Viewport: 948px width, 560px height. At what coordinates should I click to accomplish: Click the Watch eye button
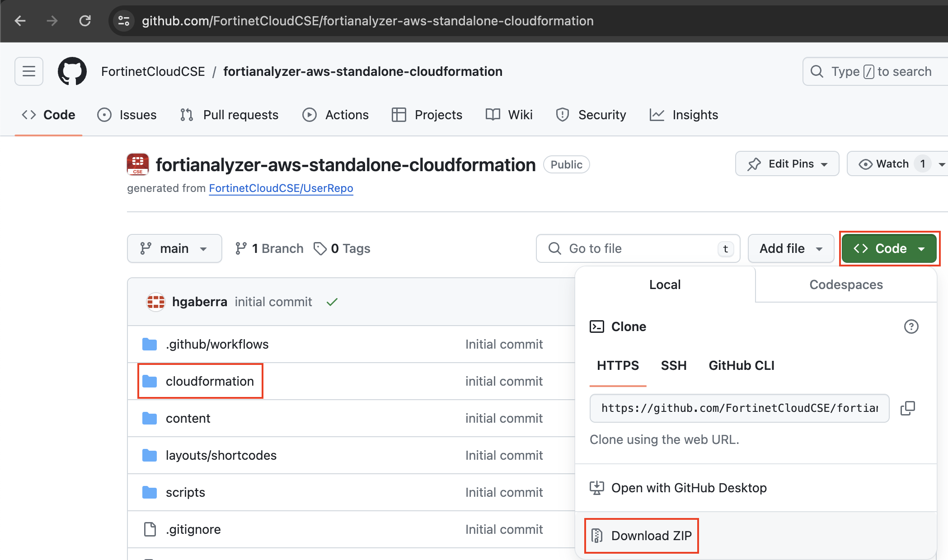click(x=885, y=164)
